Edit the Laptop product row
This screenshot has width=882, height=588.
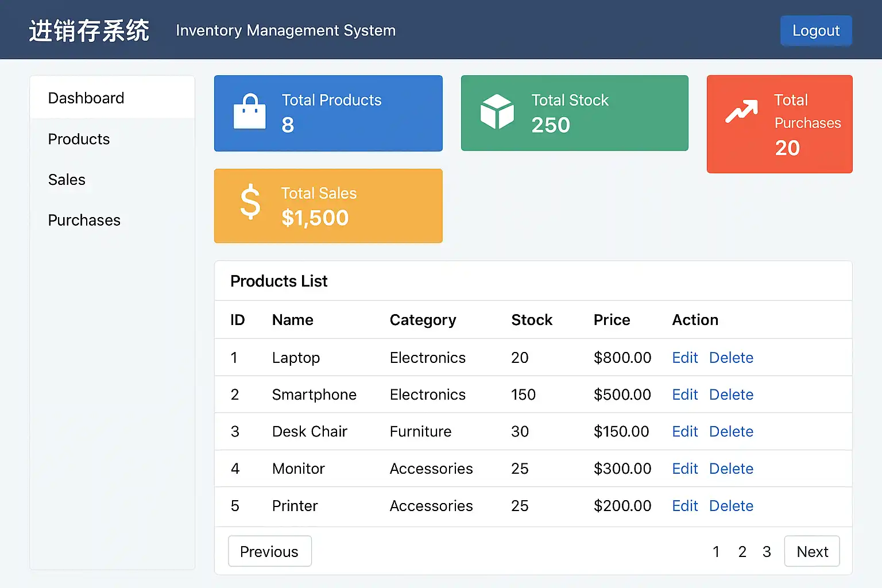coord(684,358)
